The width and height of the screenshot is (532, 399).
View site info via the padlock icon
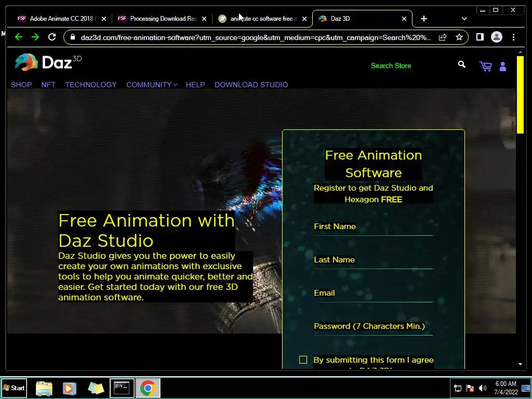73,37
